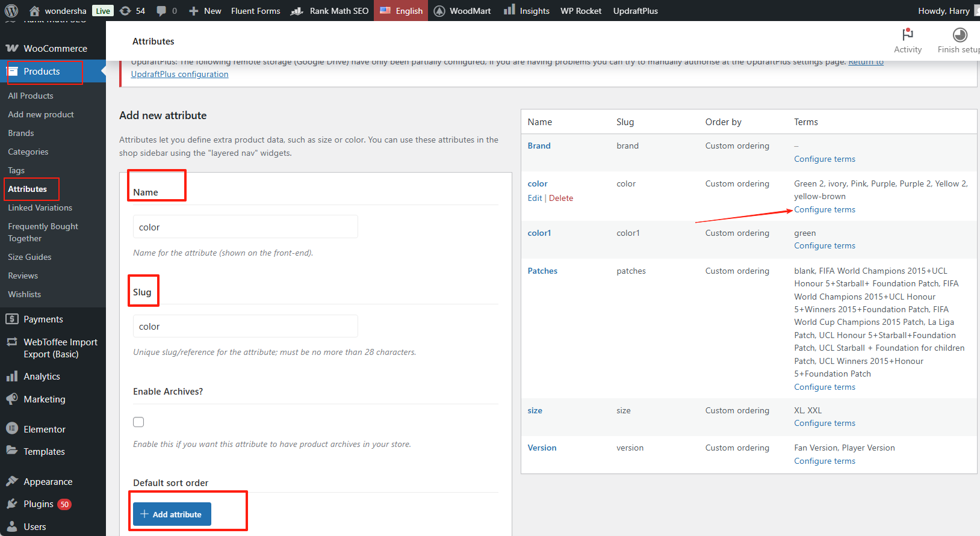Delete the color attribute

(560, 198)
